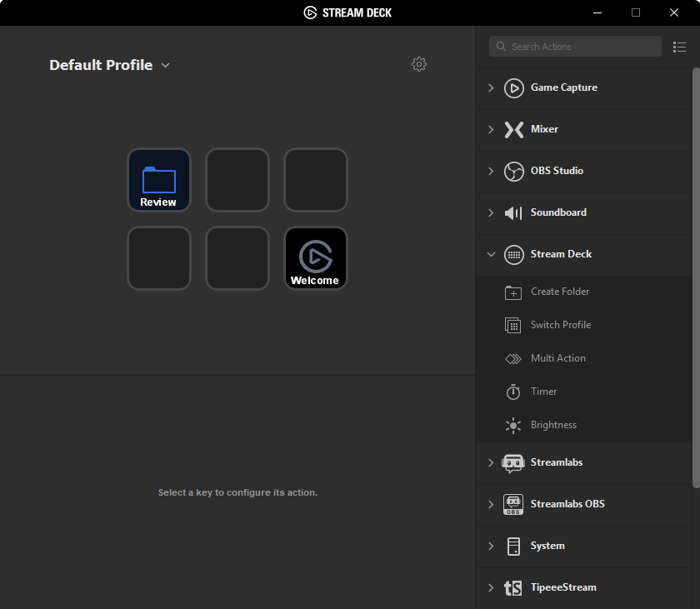Click the Streamlabs OBS label
The height and width of the screenshot is (609, 700).
(x=567, y=504)
